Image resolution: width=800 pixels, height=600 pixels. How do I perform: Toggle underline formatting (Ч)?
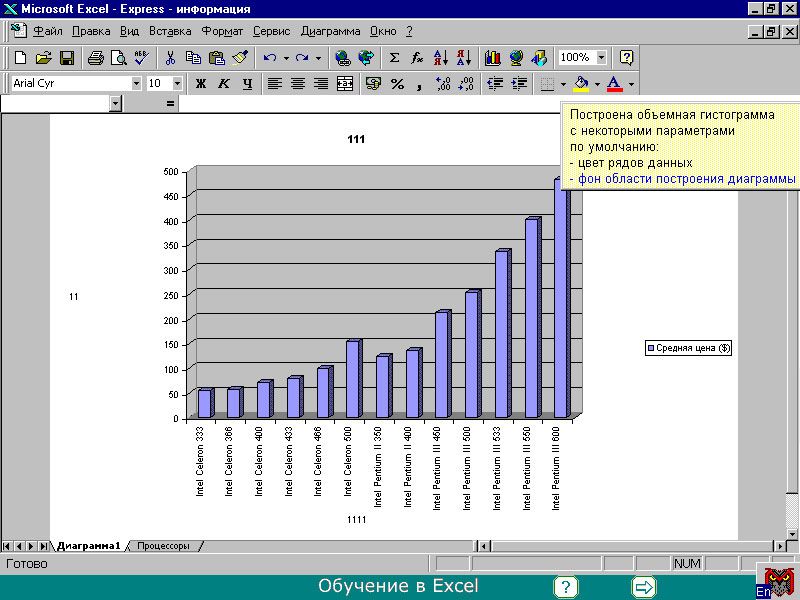[x=246, y=84]
